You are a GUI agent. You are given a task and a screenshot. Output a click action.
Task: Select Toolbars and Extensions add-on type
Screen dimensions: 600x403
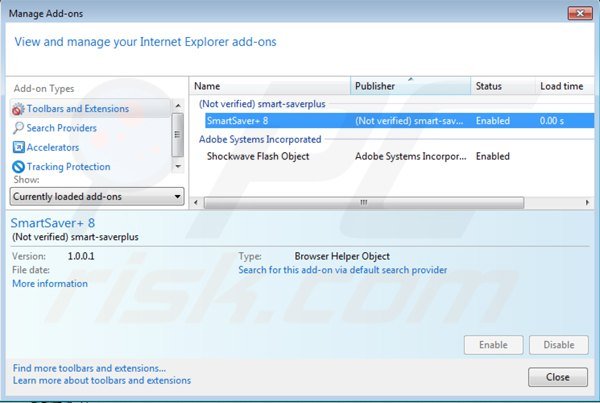point(90,109)
